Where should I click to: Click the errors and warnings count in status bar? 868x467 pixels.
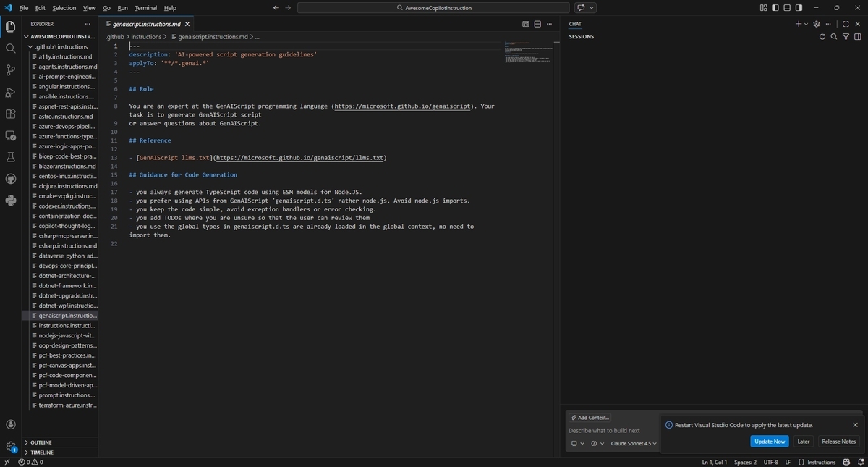[x=30, y=462]
